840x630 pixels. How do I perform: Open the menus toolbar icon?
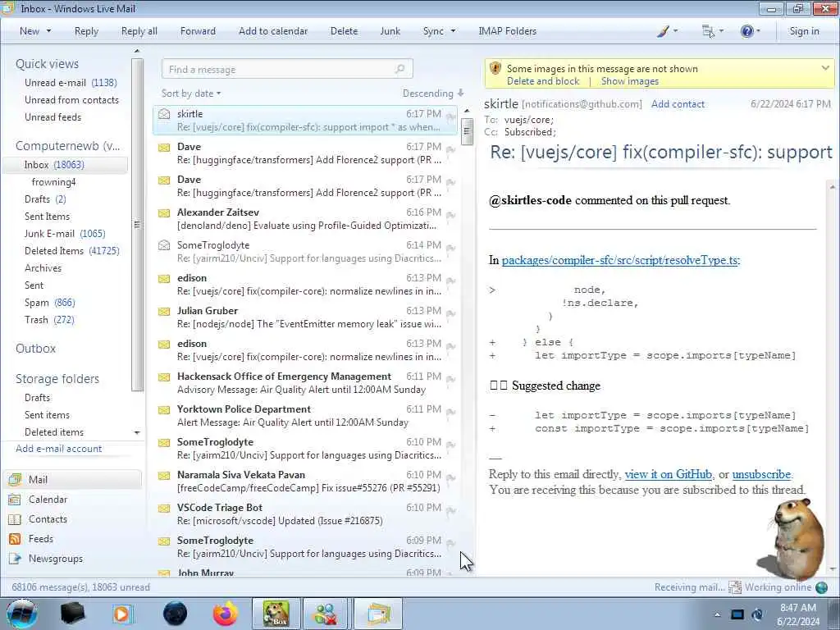point(708,31)
